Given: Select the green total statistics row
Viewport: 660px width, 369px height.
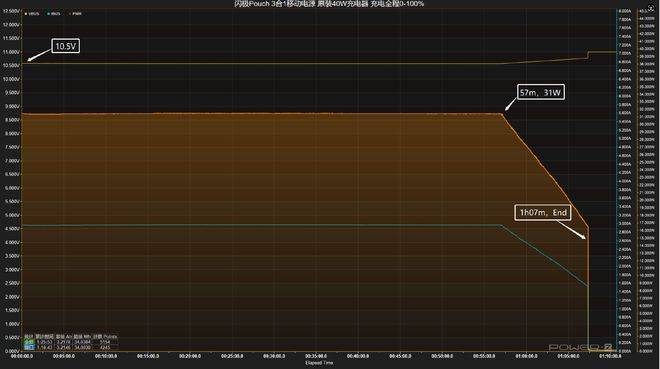Looking at the screenshot, I should (x=71, y=342).
